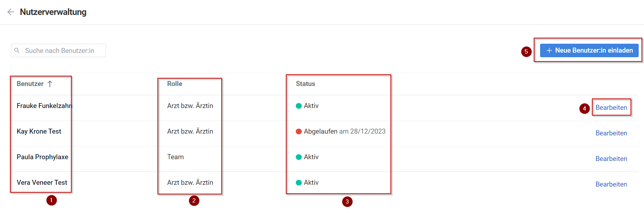The width and height of the screenshot is (644, 215).
Task: Edit user Kay Krone Test via Bearbeiten
Action: pyautogui.click(x=611, y=133)
